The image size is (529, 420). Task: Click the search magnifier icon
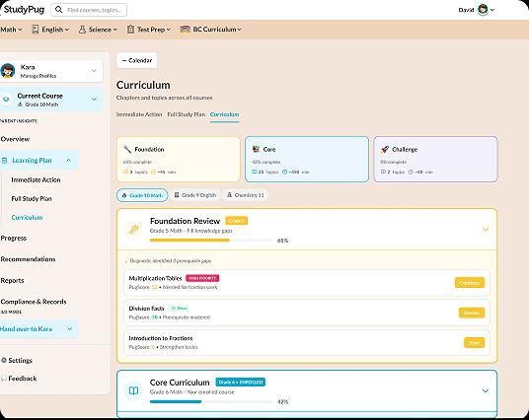click(x=58, y=10)
